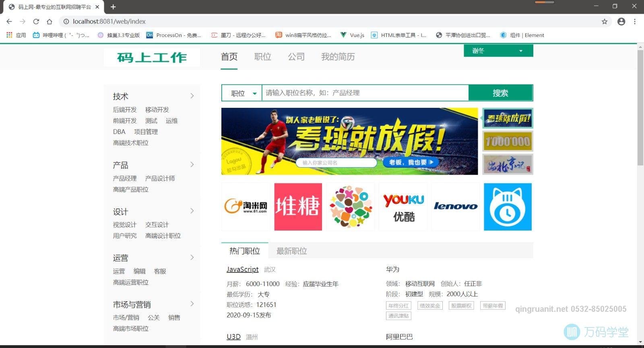This screenshot has height=348, width=644.
Task: Click the browser address bar URL
Action: pyautogui.click(x=109, y=21)
